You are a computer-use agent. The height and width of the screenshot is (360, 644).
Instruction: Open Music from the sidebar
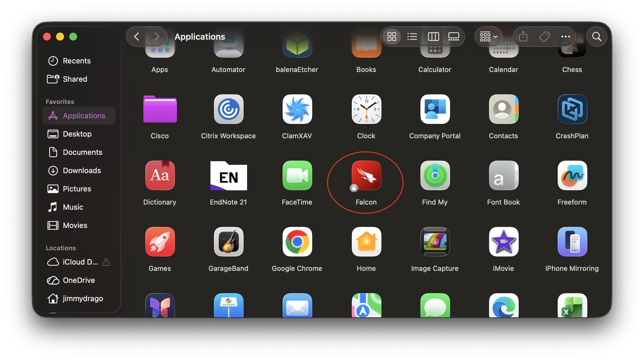[79, 207]
